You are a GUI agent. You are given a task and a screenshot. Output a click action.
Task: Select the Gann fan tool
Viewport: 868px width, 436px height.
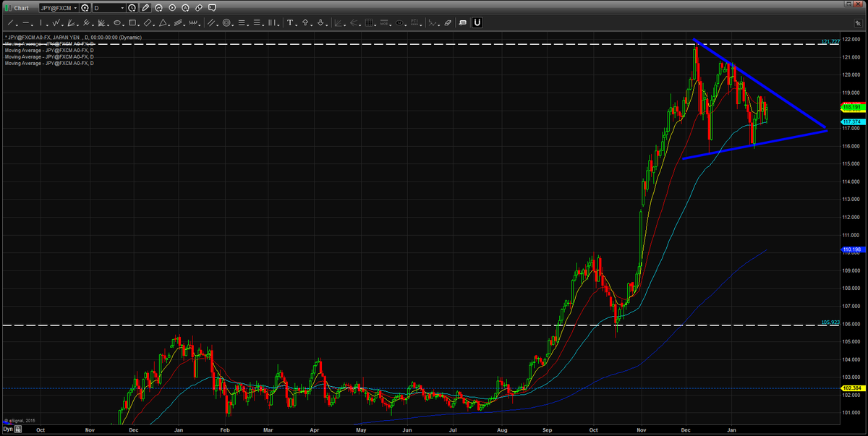tap(101, 22)
